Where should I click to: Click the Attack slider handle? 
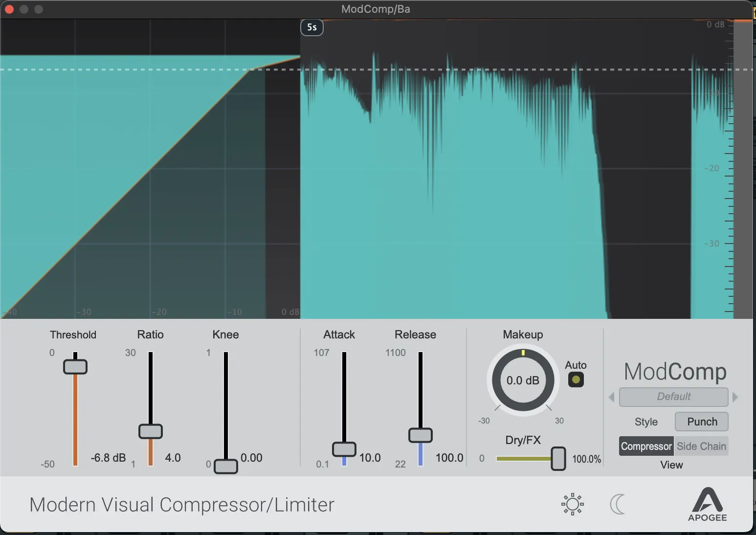click(x=344, y=449)
